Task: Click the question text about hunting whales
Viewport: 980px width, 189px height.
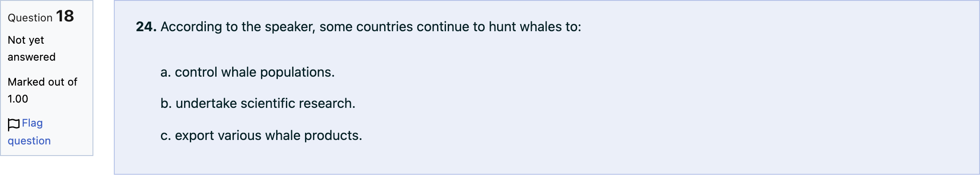Action: click(x=371, y=27)
